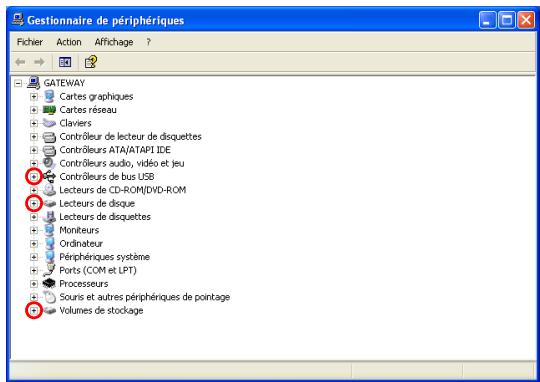Open the ? help menu
The width and height of the screenshot is (540, 382).
coord(148,42)
